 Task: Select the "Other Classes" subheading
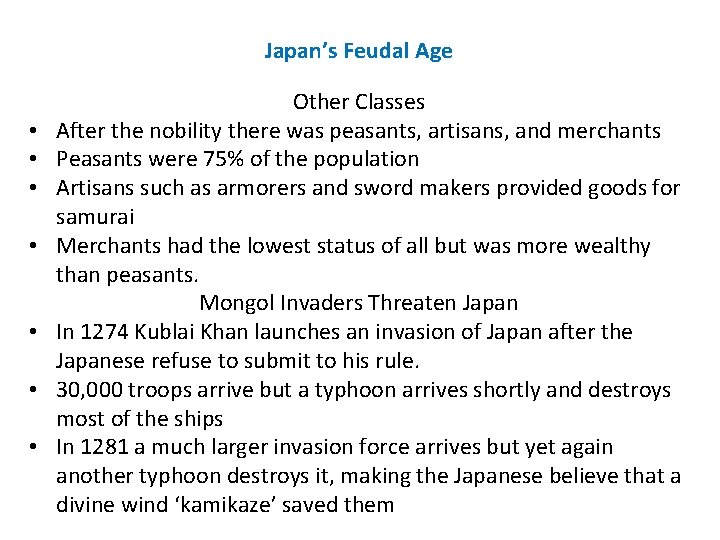point(359,101)
